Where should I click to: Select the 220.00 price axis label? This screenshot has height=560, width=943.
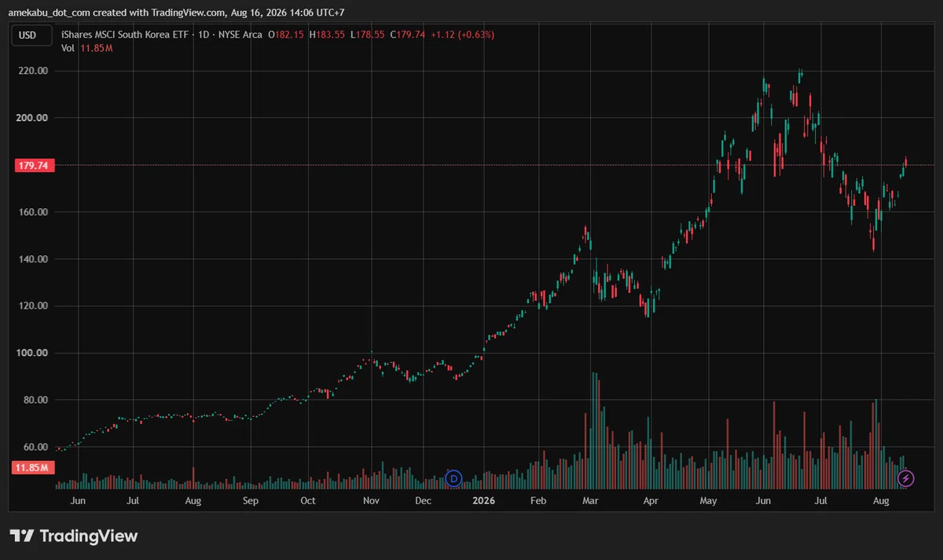pyautogui.click(x=33, y=71)
